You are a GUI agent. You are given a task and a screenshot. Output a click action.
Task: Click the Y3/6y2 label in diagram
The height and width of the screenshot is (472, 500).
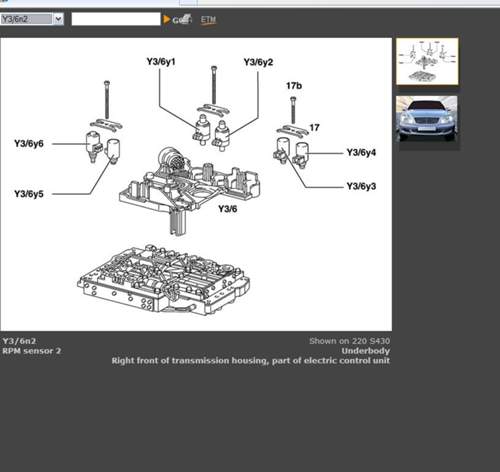[258, 62]
